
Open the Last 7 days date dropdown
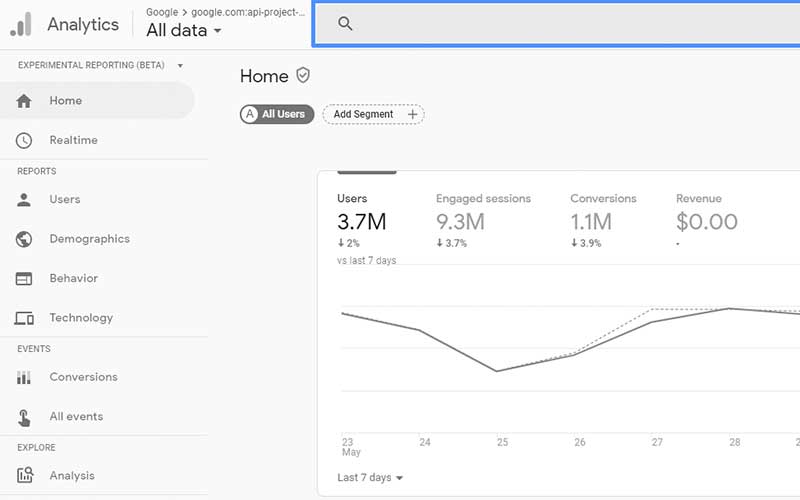pyautogui.click(x=370, y=478)
